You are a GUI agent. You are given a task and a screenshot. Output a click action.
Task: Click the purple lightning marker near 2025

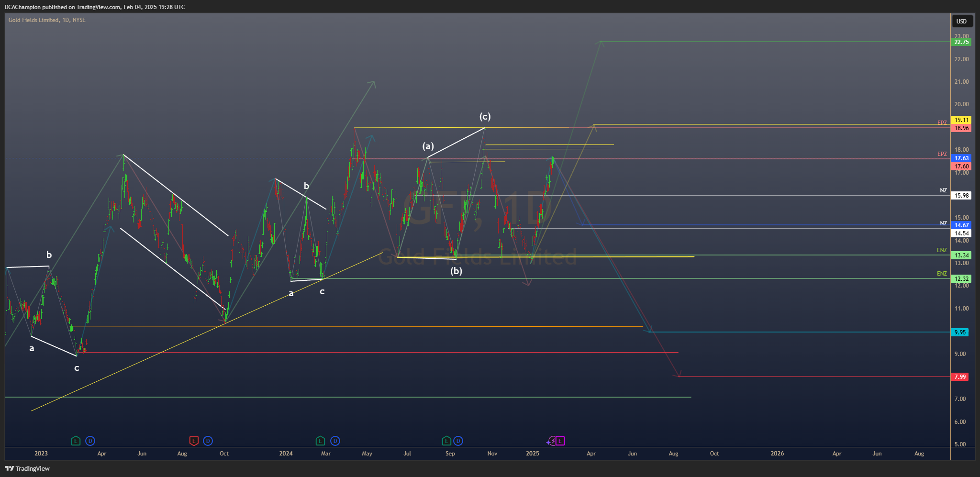551,441
